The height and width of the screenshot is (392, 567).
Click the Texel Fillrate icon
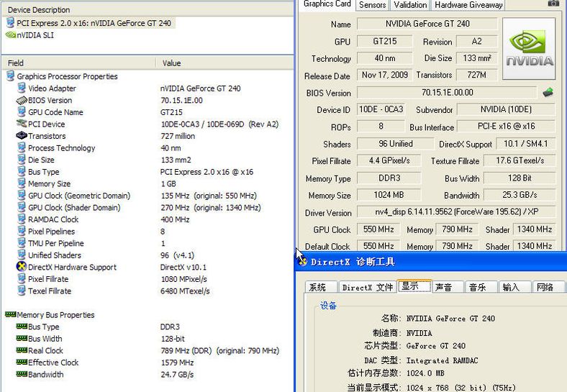tap(22, 291)
